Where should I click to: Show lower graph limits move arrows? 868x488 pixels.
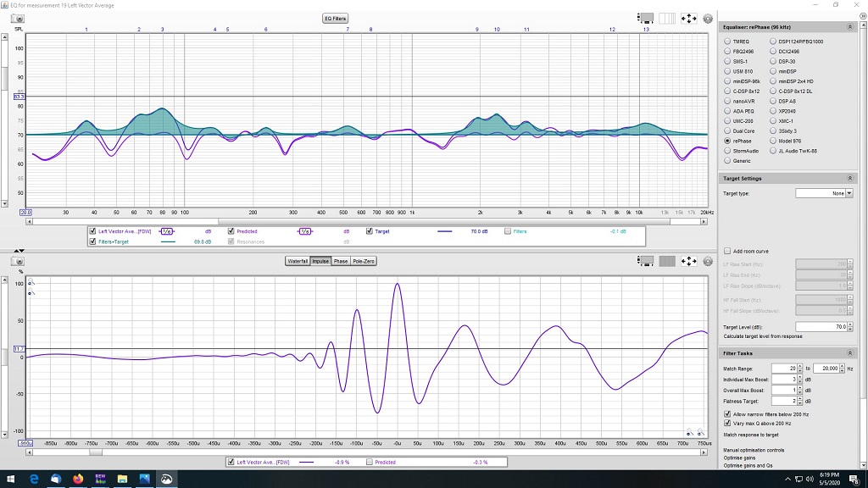688,261
